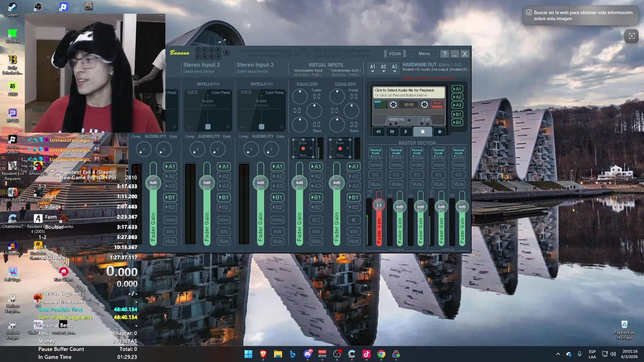Screen dimensions: 644x362
Task: Open File Explorer from the taskbar
Action: coord(278,354)
